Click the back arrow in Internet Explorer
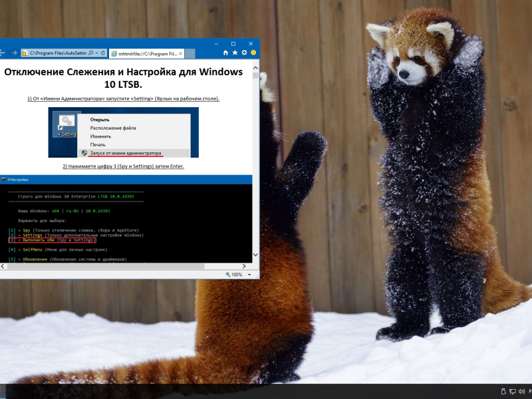532x399 pixels. tap(2, 53)
